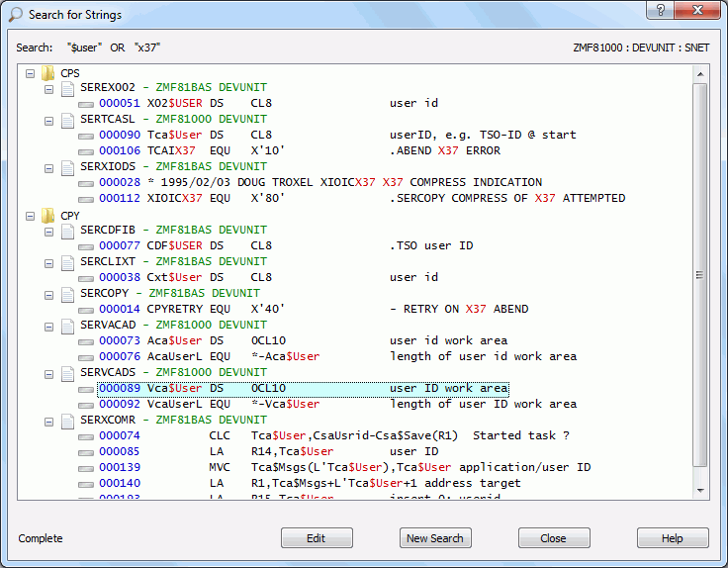Click line marker icon for 000073
Screen dimensions: 728x568
point(86,341)
